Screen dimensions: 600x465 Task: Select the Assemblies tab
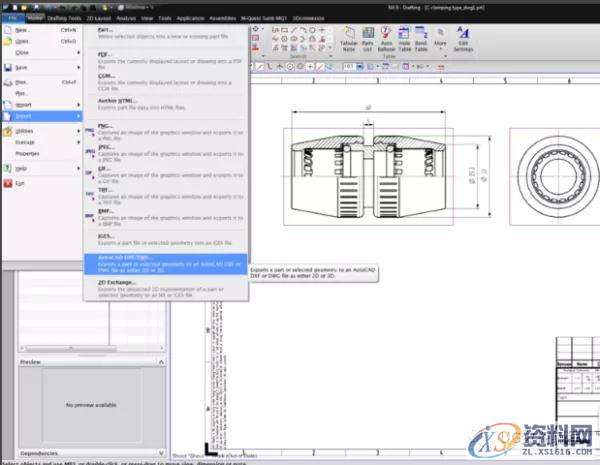point(223,18)
